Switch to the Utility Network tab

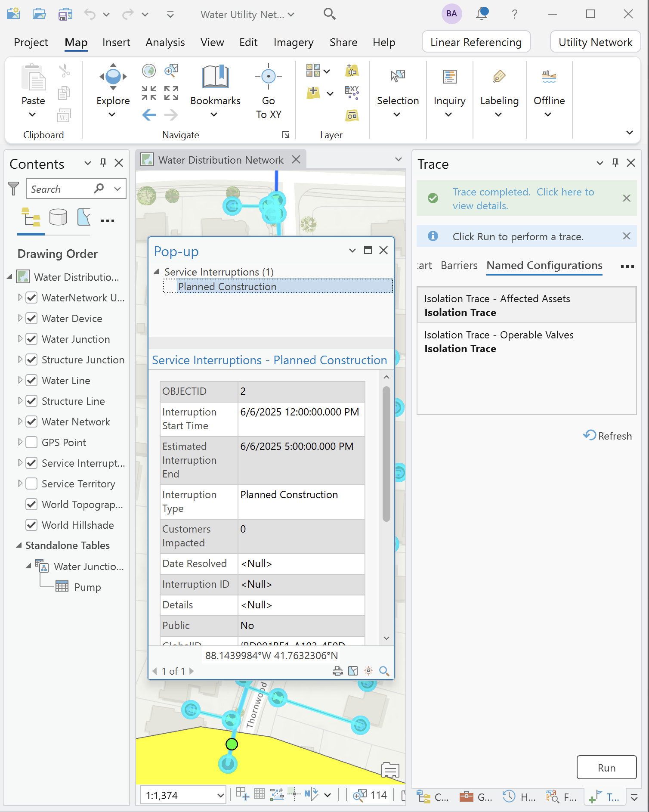pos(595,42)
